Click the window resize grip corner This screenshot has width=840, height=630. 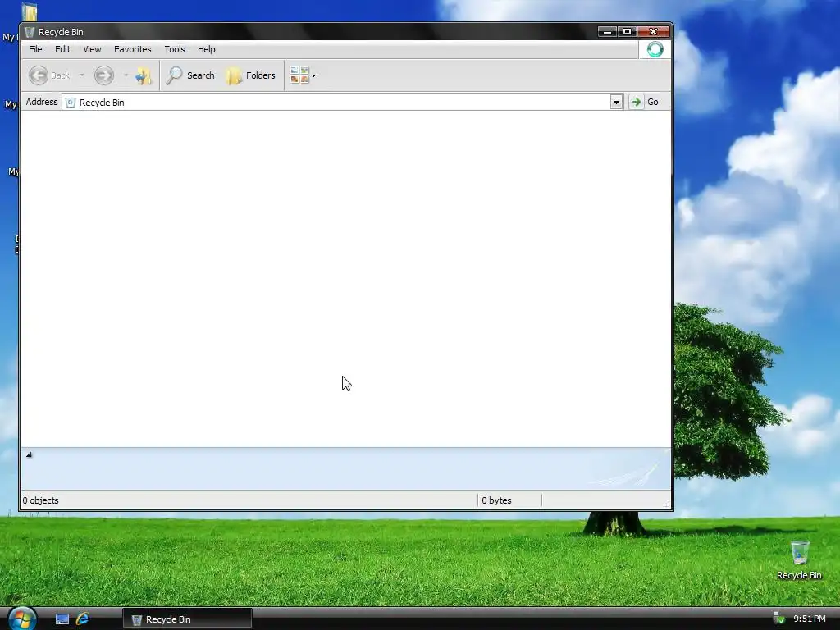pos(666,504)
